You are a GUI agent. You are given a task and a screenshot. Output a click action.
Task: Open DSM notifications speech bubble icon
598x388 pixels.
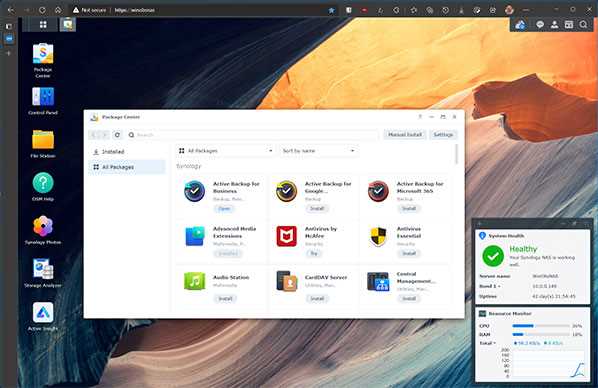(540, 25)
